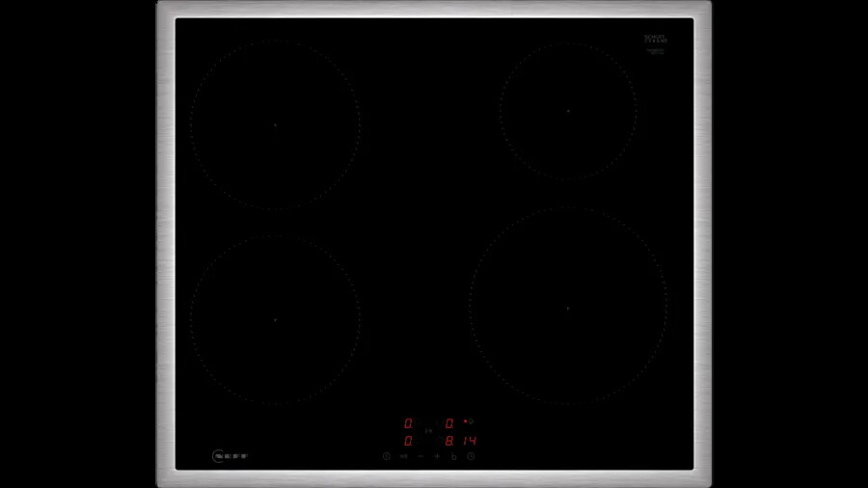
Task: Tap the timer display showing 14
Action: 469,441
